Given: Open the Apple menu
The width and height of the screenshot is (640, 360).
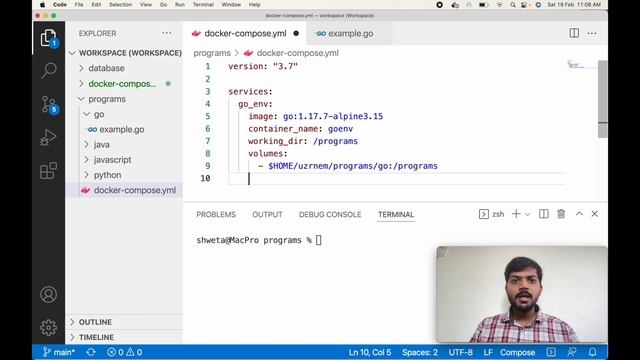Looking at the screenshot, I should pyautogui.click(x=42, y=5).
